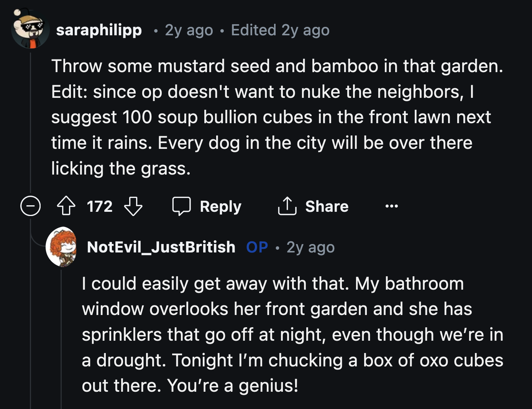Image resolution: width=532 pixels, height=409 pixels.
Task: Upvote saraphilipp's comment
Action: click(x=66, y=206)
